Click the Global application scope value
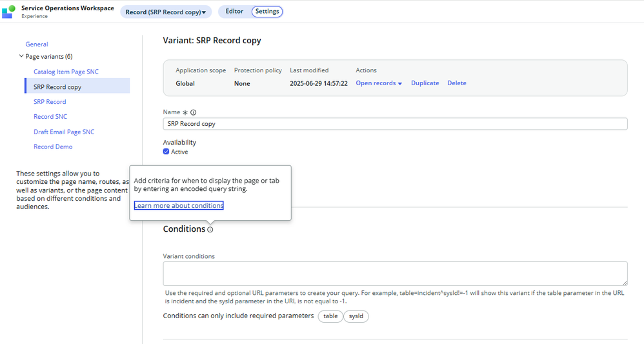 [185, 83]
